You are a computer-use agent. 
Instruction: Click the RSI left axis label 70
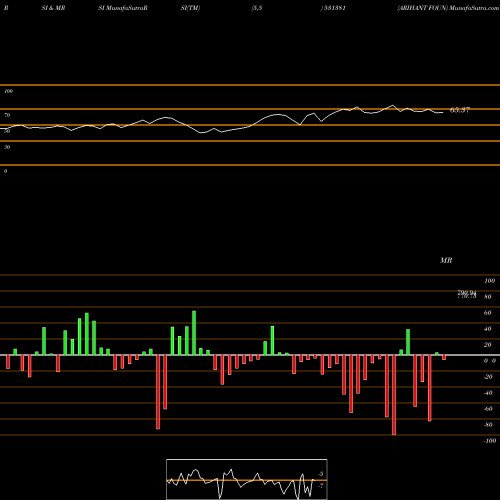7,115
